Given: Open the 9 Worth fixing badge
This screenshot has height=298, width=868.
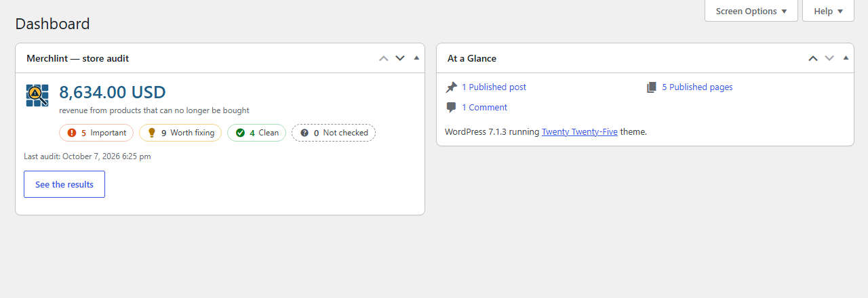Looking at the screenshot, I should tap(180, 133).
